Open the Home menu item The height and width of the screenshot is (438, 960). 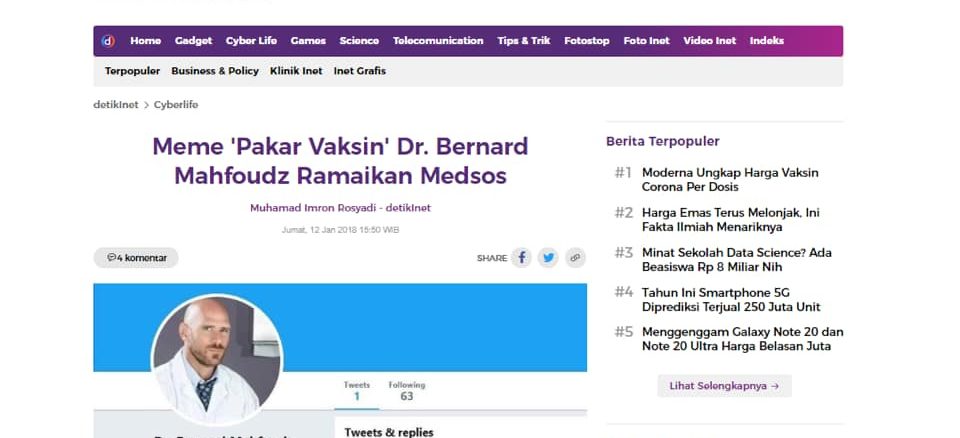(146, 41)
